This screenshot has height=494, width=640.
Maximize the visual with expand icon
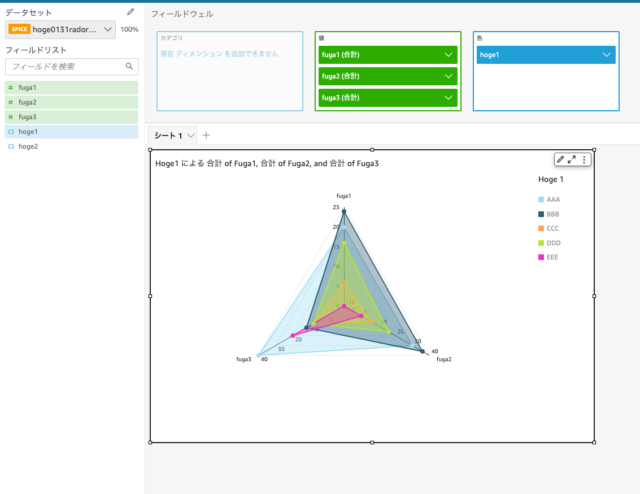(x=572, y=160)
